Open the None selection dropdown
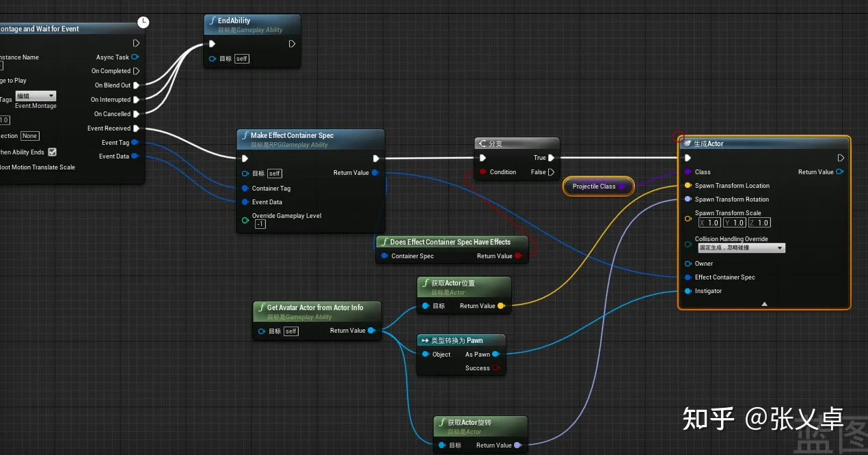The height and width of the screenshot is (455, 868). [x=29, y=135]
